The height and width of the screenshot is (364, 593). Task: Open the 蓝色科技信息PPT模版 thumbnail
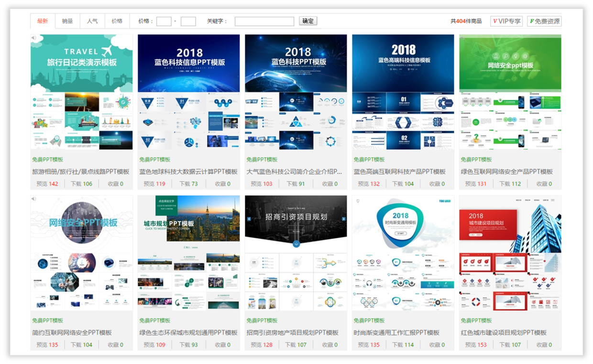pyautogui.click(x=189, y=92)
